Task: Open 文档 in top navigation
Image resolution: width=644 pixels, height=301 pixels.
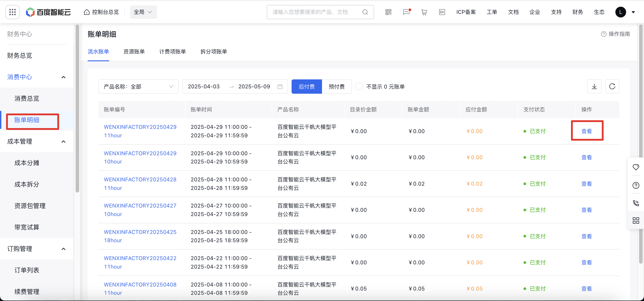Action: [x=513, y=12]
